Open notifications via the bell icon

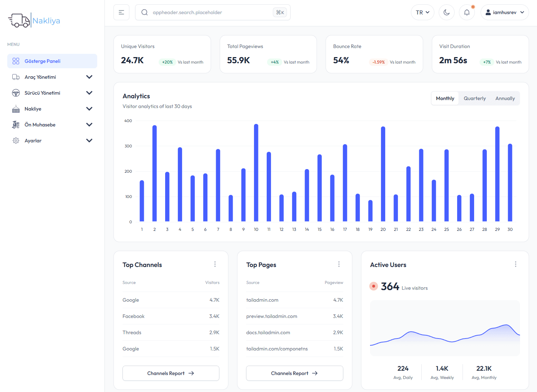(x=467, y=12)
